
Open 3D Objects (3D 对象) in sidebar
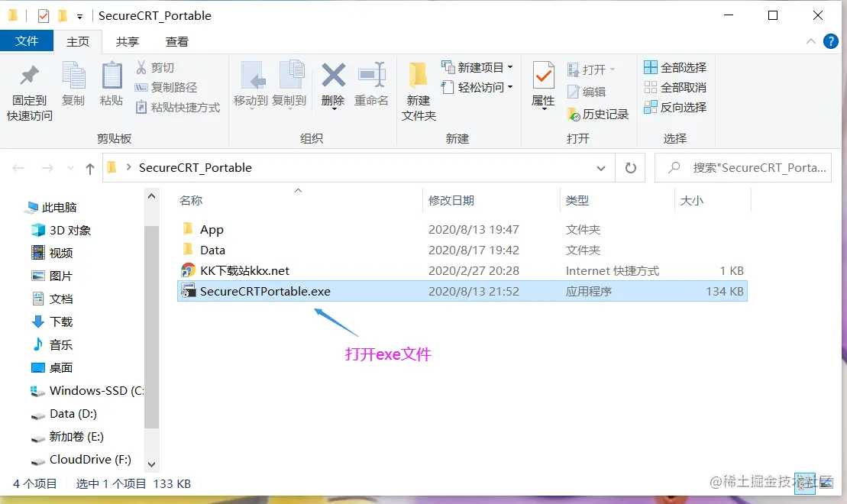click(x=61, y=230)
